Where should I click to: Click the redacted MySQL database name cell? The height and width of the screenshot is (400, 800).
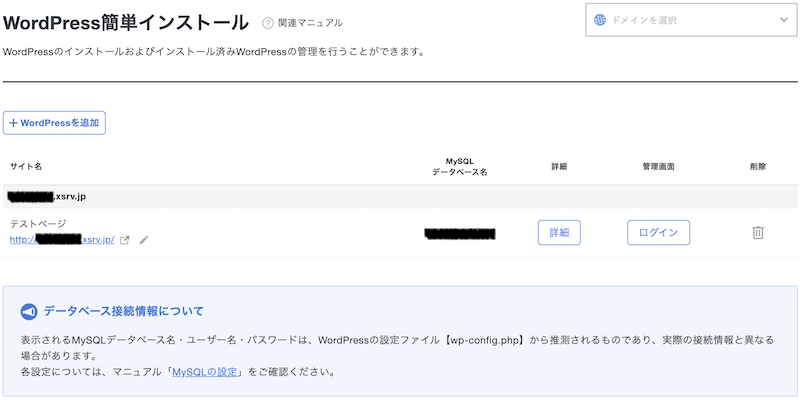(x=460, y=234)
